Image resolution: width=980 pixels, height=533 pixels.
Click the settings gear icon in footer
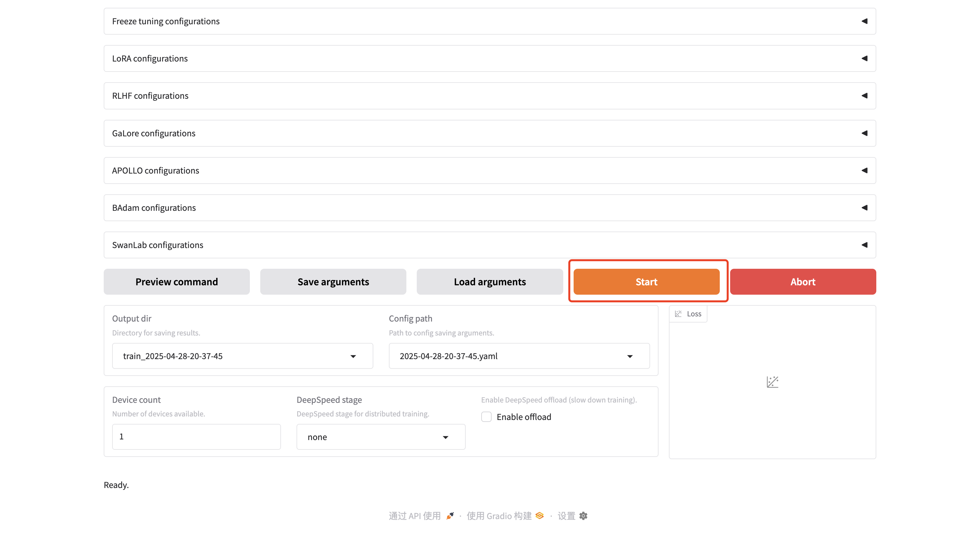tap(583, 516)
